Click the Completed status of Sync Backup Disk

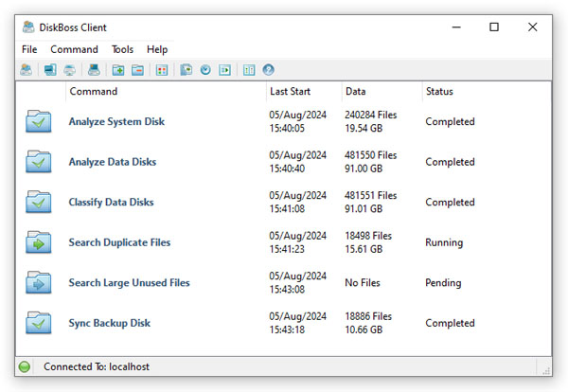tap(450, 323)
